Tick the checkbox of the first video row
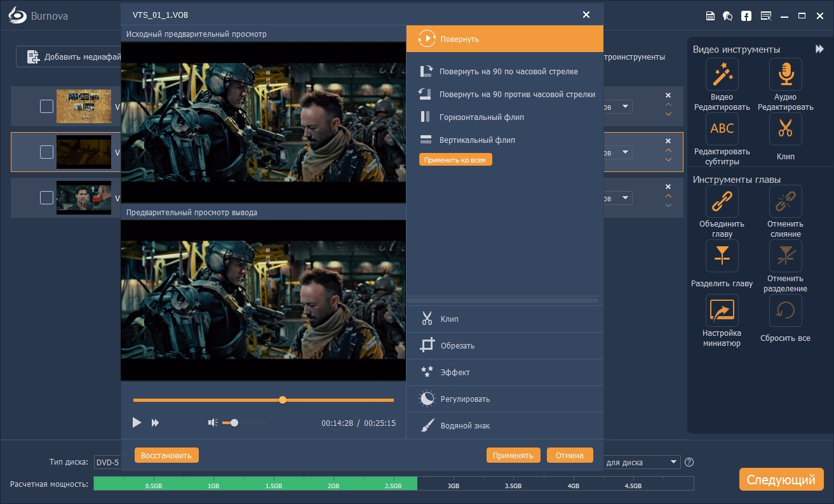This screenshot has height=504, width=834. point(46,107)
